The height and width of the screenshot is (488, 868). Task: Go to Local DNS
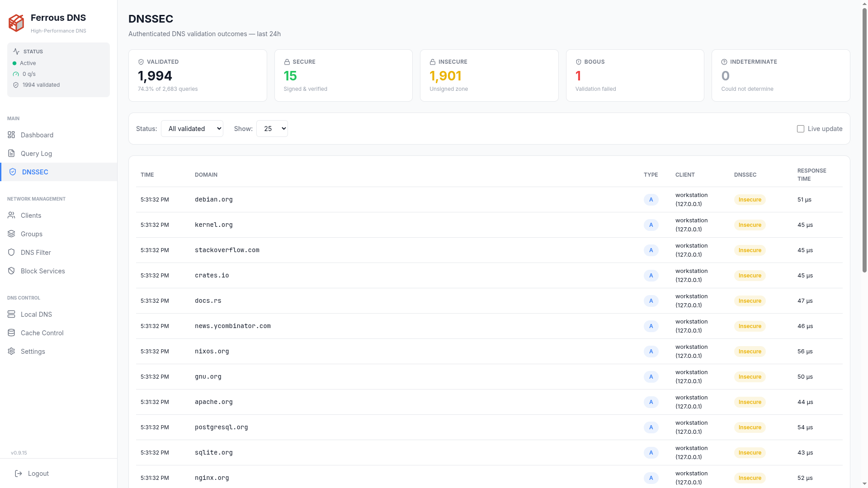coord(59,314)
